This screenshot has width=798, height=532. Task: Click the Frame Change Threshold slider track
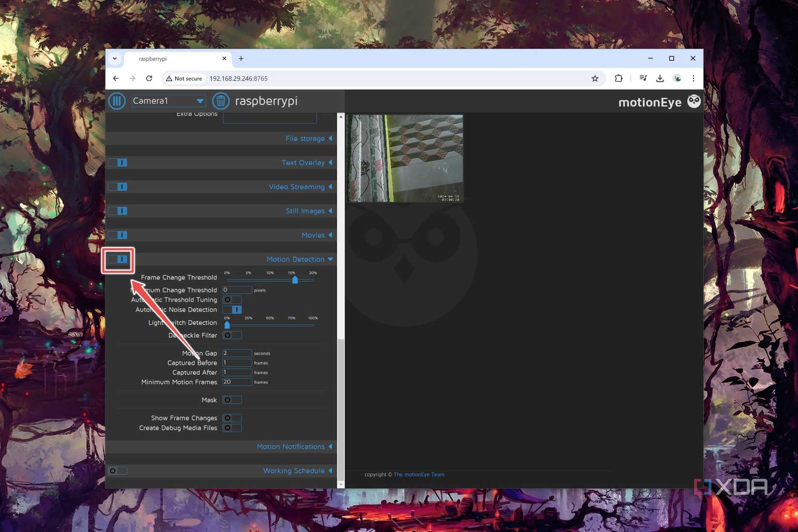tap(270, 280)
